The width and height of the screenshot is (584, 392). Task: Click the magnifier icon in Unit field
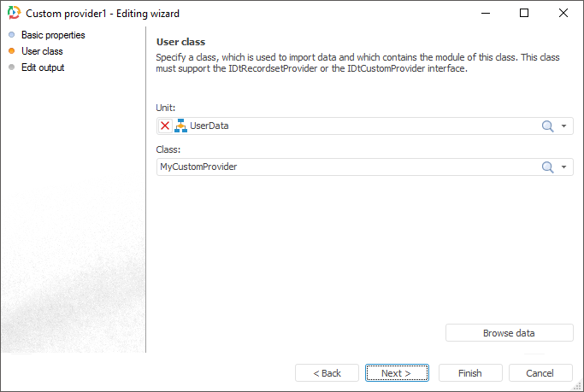pos(548,126)
